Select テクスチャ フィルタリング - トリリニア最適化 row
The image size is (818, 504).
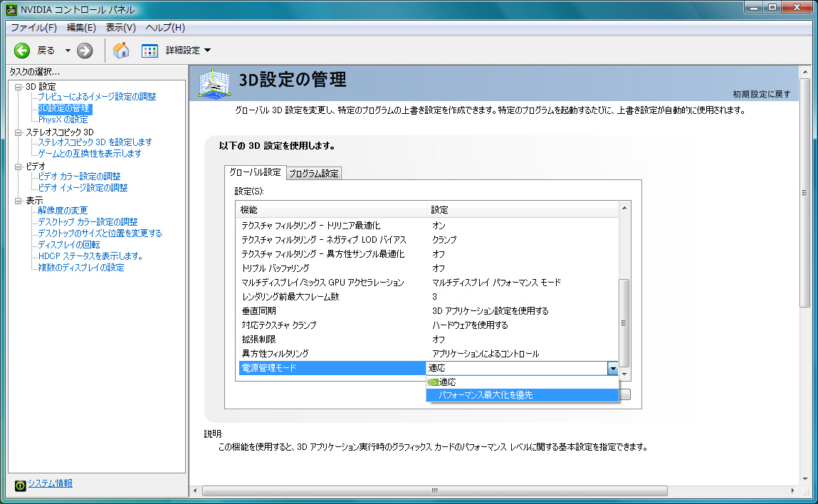428,226
